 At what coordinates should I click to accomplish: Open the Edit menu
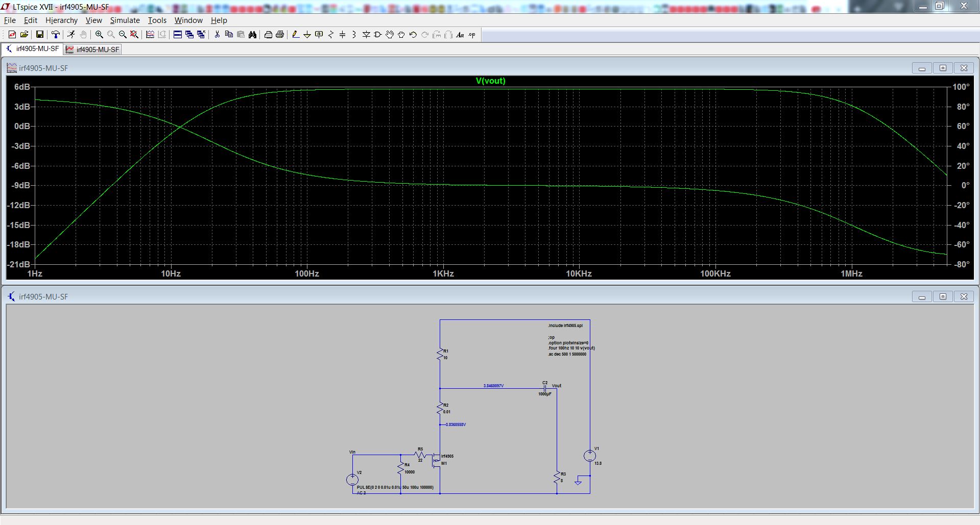31,20
